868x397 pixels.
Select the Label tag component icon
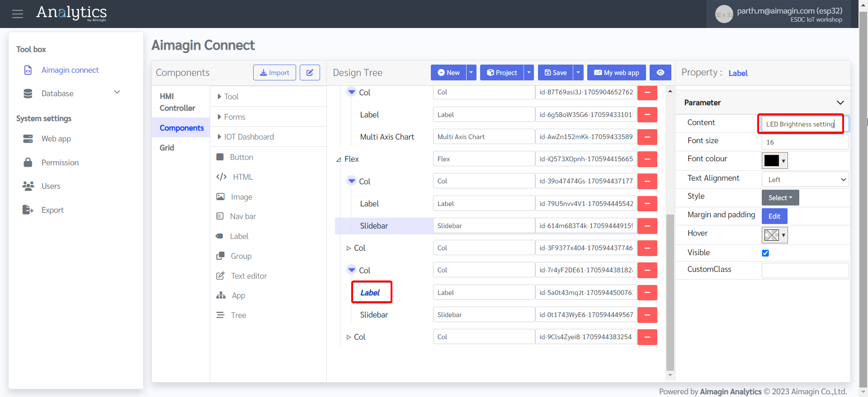pos(220,236)
